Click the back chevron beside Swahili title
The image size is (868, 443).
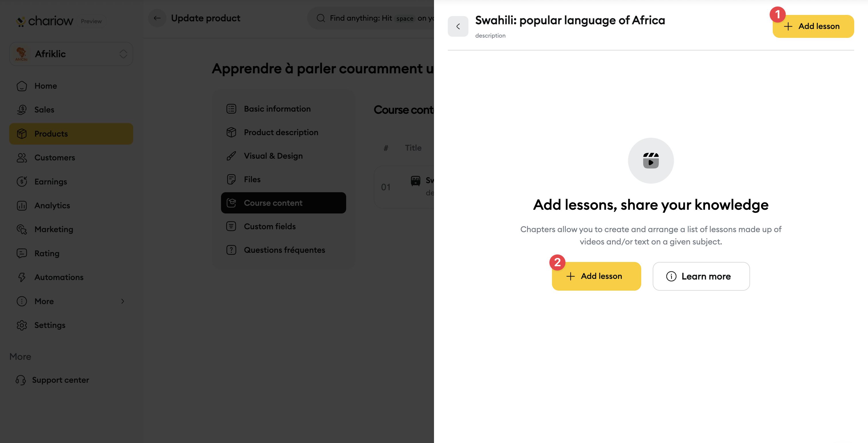(458, 26)
